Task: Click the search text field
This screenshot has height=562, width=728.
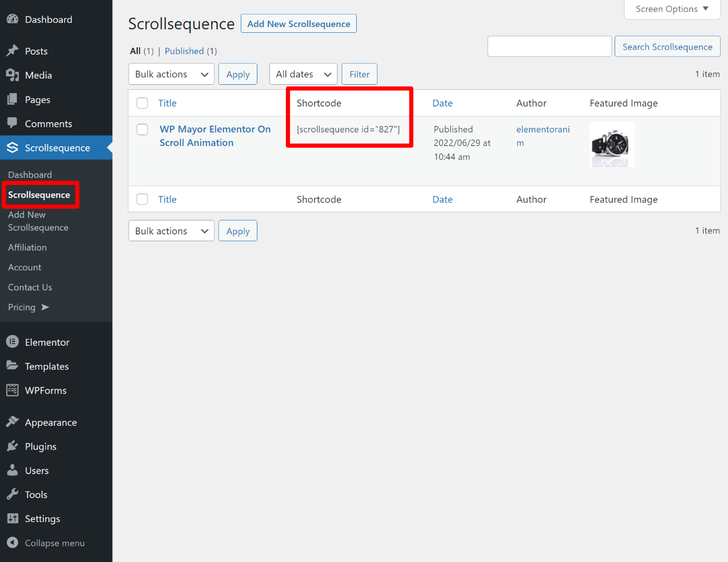Action: coord(549,46)
